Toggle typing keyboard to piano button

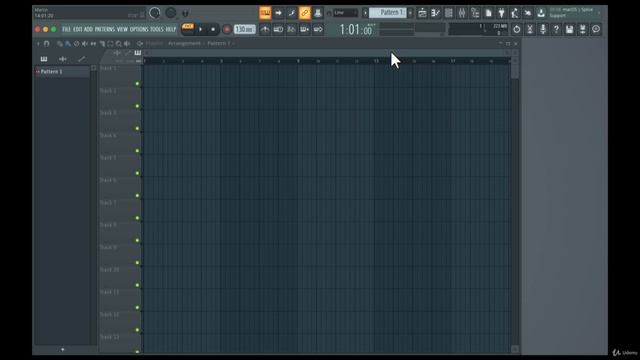(265, 13)
